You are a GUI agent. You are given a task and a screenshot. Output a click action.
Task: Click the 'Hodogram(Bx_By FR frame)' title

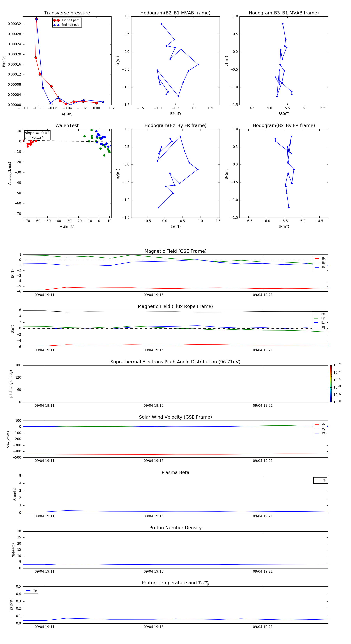tap(284, 125)
